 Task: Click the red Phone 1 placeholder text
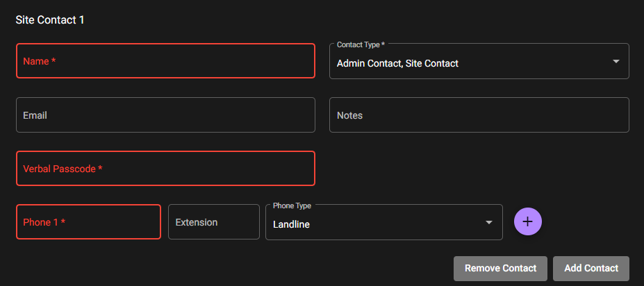click(x=44, y=222)
